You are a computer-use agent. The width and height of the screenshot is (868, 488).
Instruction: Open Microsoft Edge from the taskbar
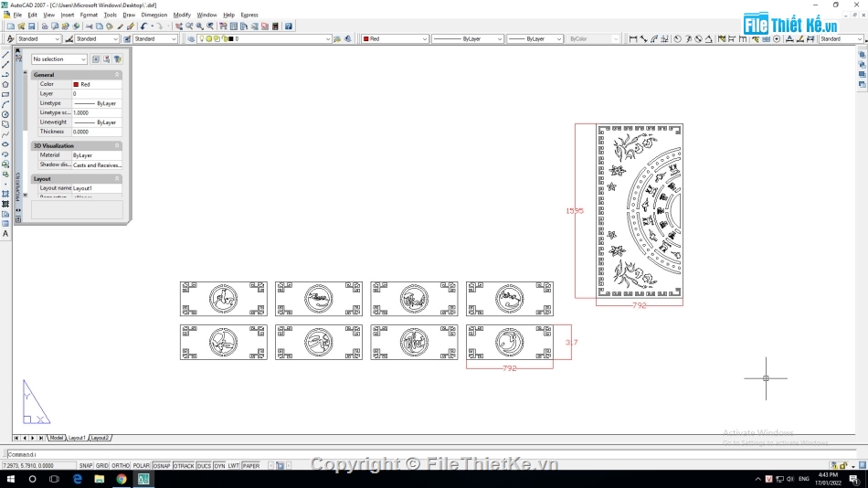coord(77,479)
